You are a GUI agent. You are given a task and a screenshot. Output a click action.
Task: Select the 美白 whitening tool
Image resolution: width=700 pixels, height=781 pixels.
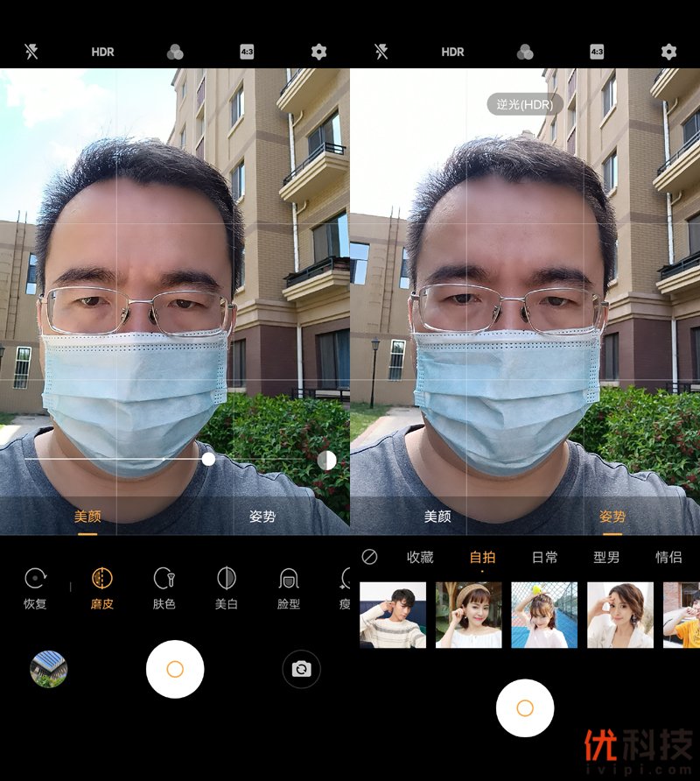[x=227, y=588]
